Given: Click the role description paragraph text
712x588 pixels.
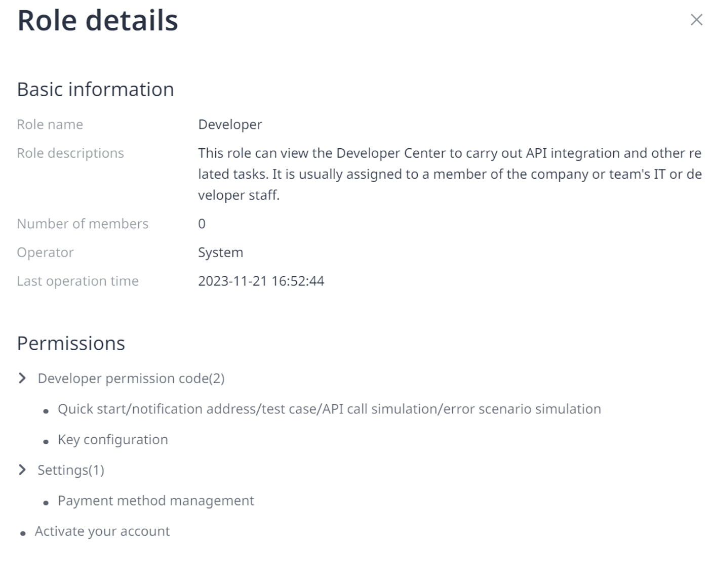Looking at the screenshot, I should [x=449, y=174].
